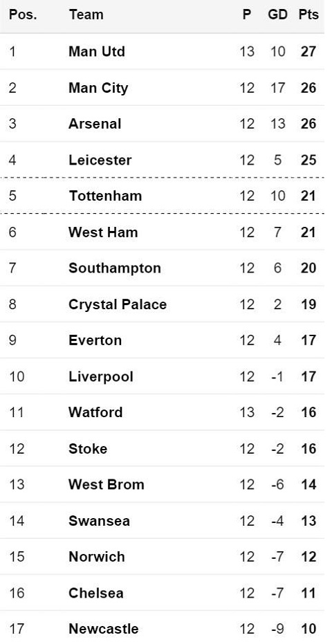The image size is (332, 644).
Task: Sort by the Pts column header
Action: pos(308,15)
